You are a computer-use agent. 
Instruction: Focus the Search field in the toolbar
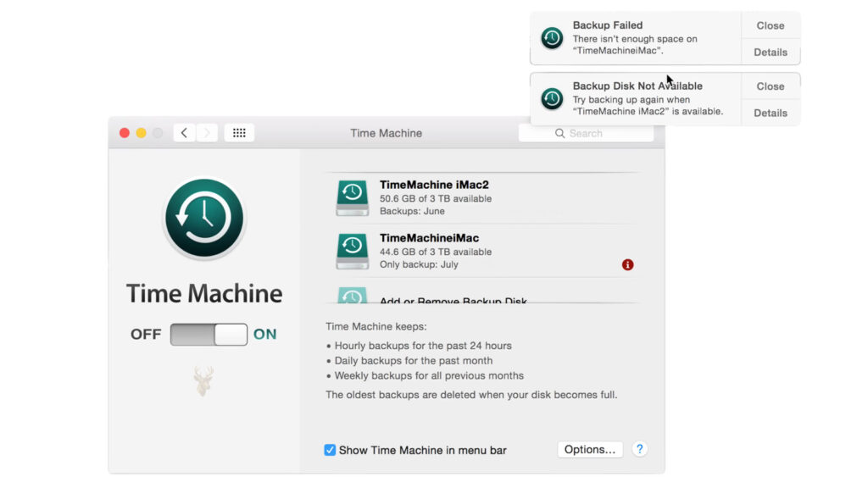[587, 133]
